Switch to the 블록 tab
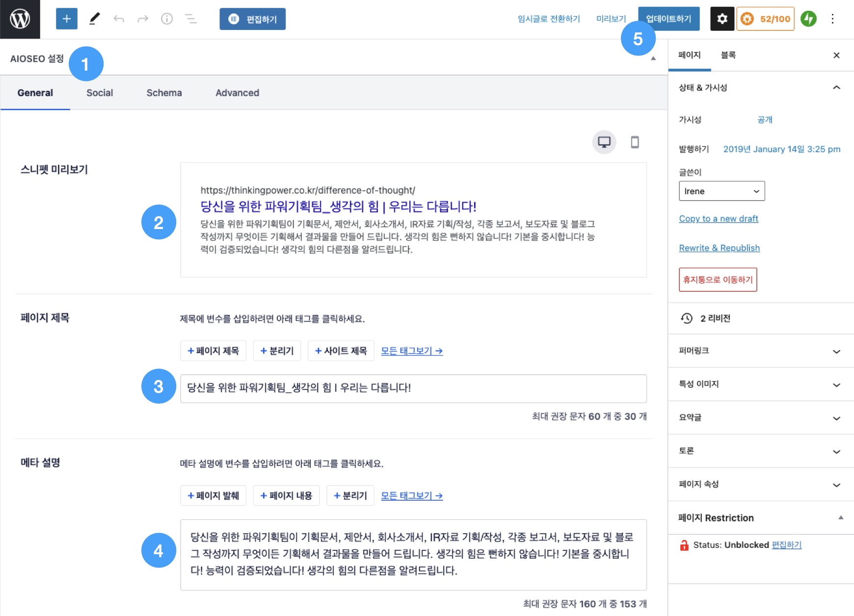The width and height of the screenshot is (854, 616). point(729,55)
